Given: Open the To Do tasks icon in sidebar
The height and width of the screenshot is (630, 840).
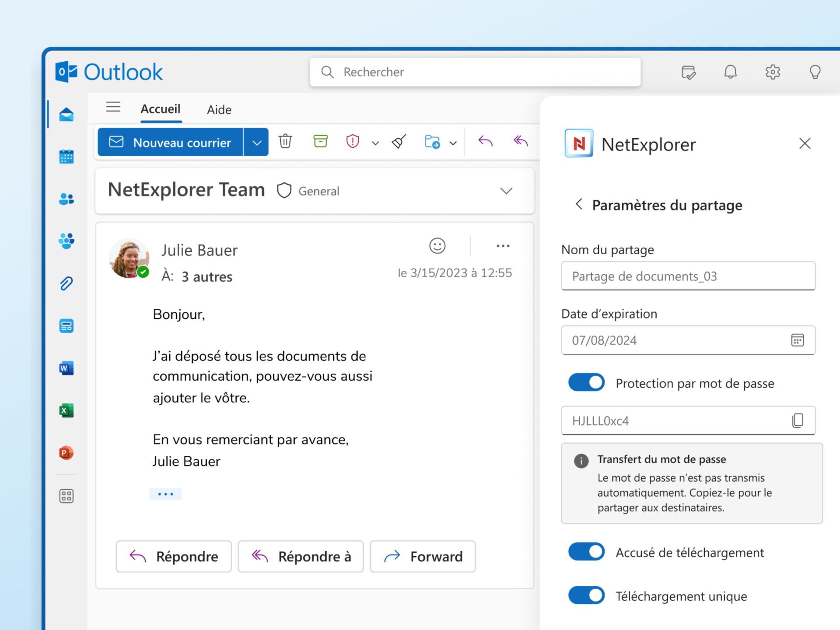Looking at the screenshot, I should pos(66,326).
